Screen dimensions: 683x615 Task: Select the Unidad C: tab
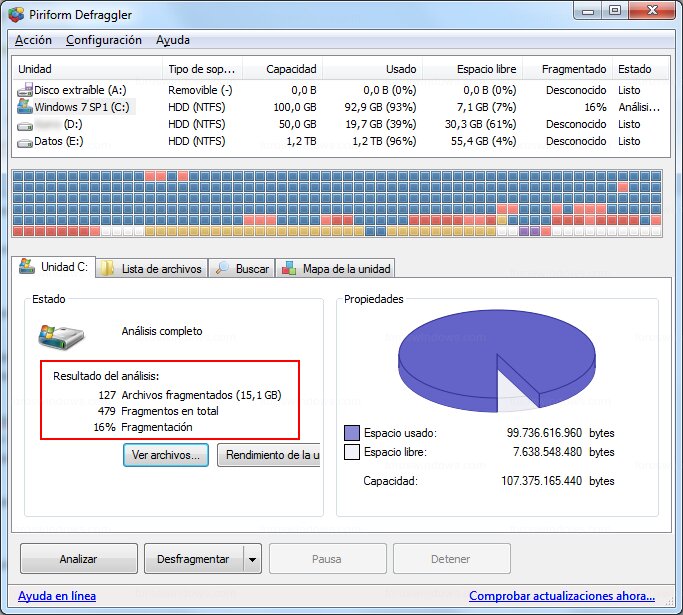click(54, 267)
